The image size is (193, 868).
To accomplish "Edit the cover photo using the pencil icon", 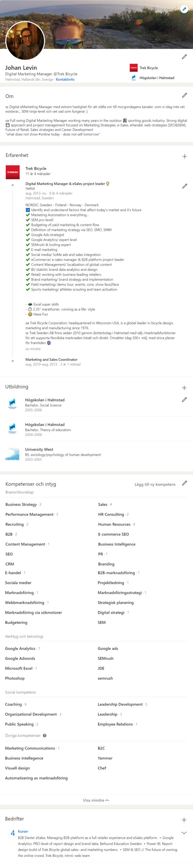I will click(184, 9).
